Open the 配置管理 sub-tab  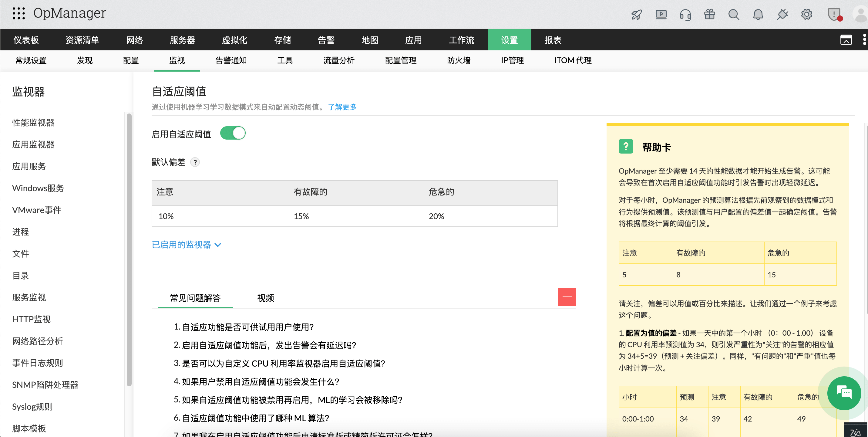click(x=401, y=60)
